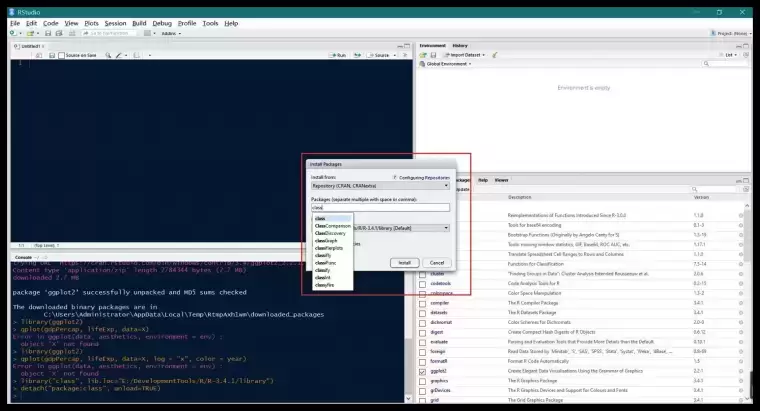The height and width of the screenshot is (411, 760).
Task: Check the evaluate package checkbox
Action: tap(423, 343)
